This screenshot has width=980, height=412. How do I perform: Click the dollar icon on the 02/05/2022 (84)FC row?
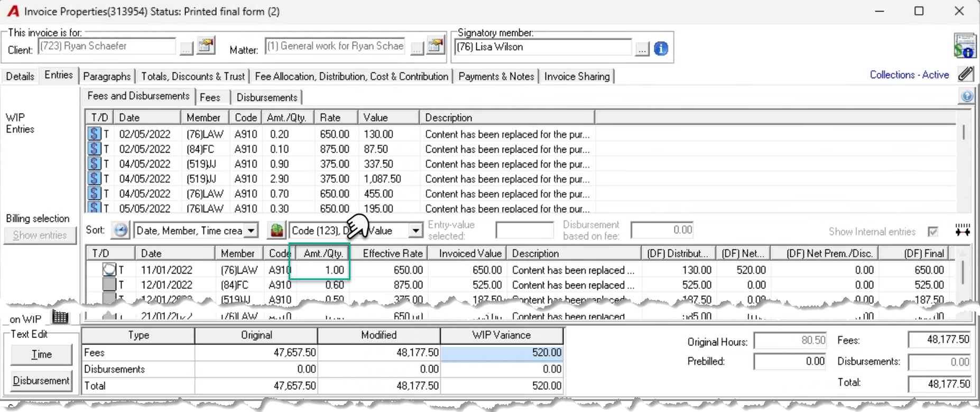94,149
